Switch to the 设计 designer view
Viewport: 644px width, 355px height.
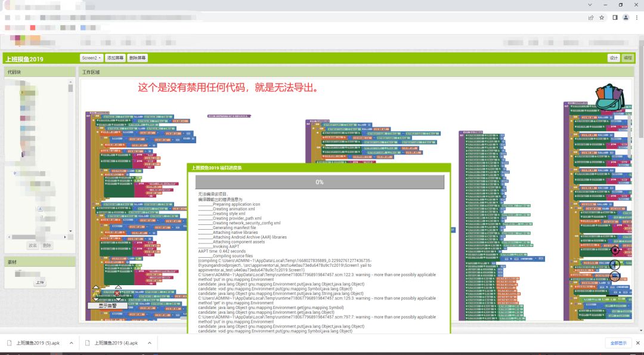point(614,58)
